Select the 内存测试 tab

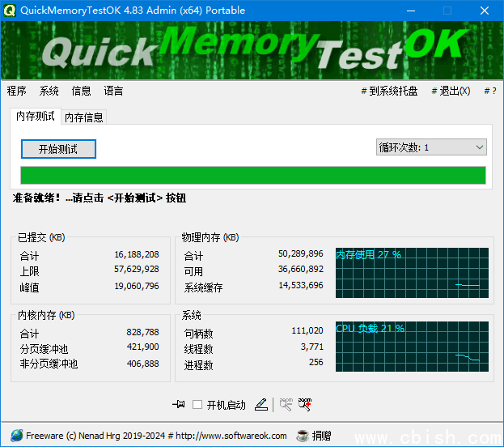point(36,117)
